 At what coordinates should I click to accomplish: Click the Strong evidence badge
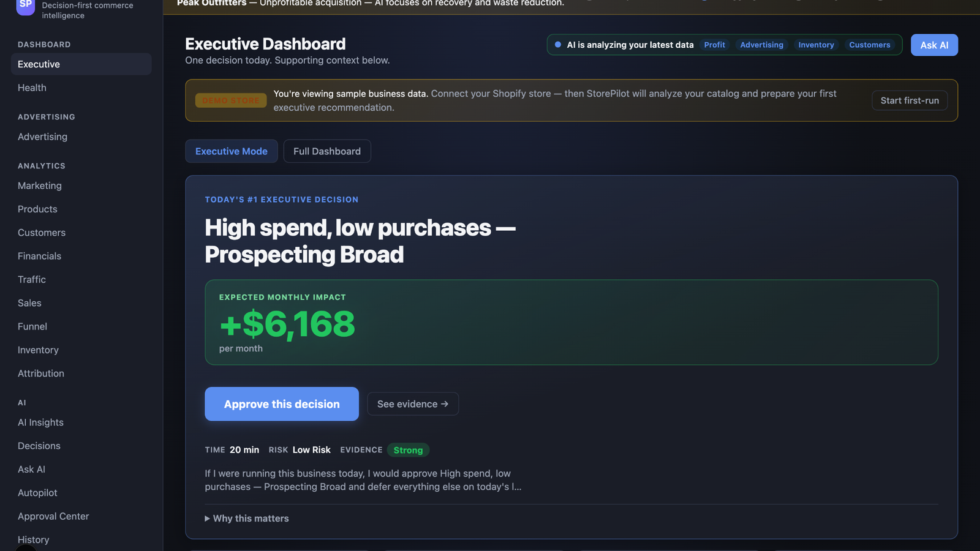point(408,450)
